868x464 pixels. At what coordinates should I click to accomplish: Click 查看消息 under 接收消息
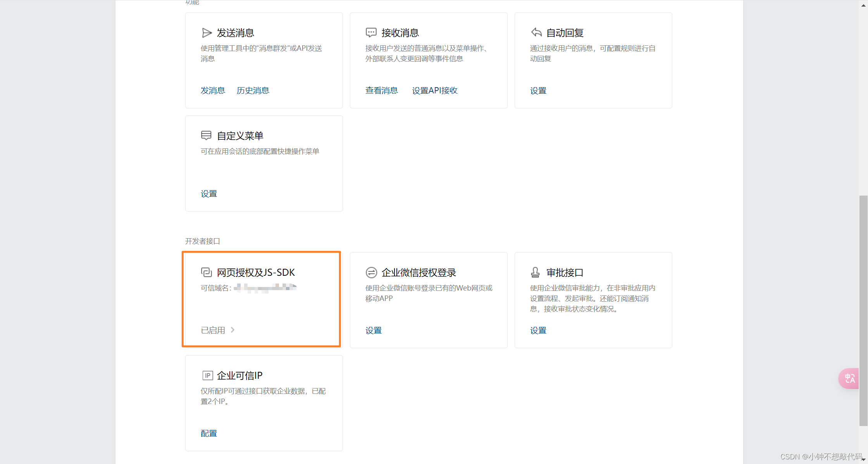click(382, 90)
